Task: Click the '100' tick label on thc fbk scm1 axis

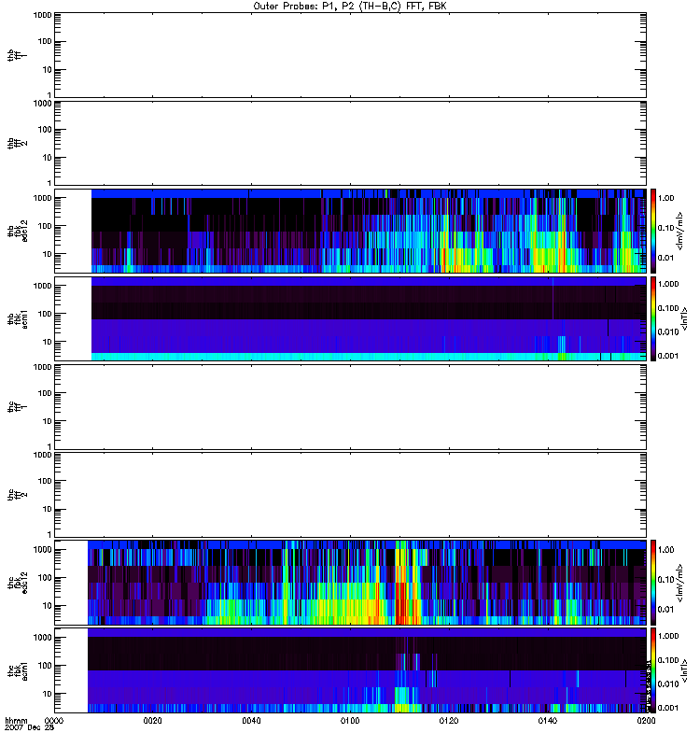Action: coord(45,666)
